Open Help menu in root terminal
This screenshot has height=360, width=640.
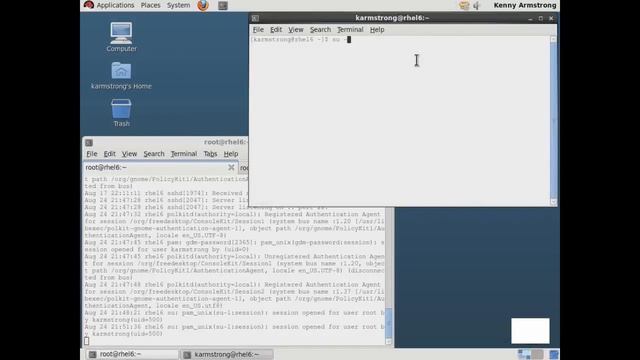tap(231, 153)
